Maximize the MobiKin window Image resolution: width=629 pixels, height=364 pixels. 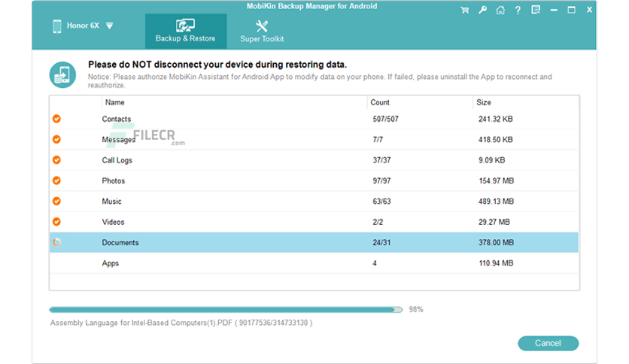(571, 10)
